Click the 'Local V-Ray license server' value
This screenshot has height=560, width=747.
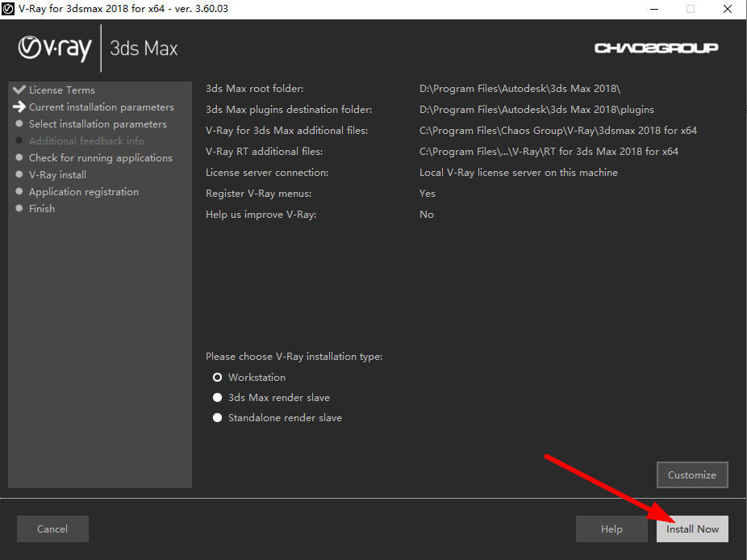point(519,173)
